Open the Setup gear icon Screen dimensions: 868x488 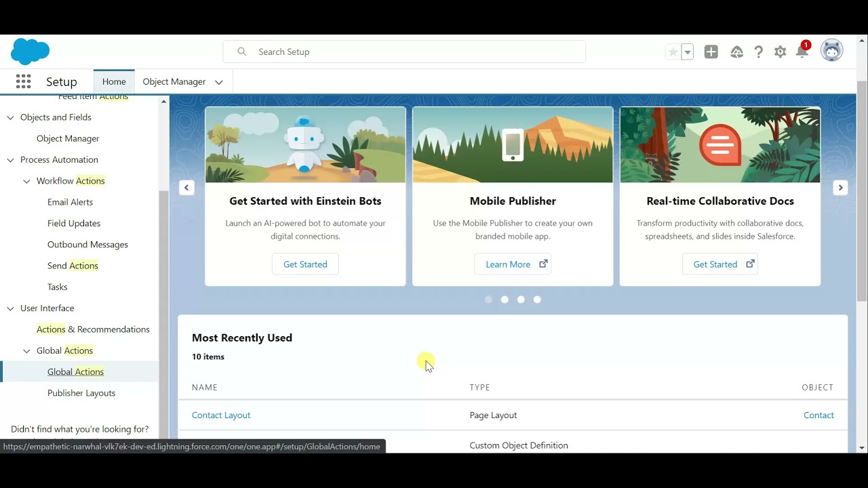(781, 52)
